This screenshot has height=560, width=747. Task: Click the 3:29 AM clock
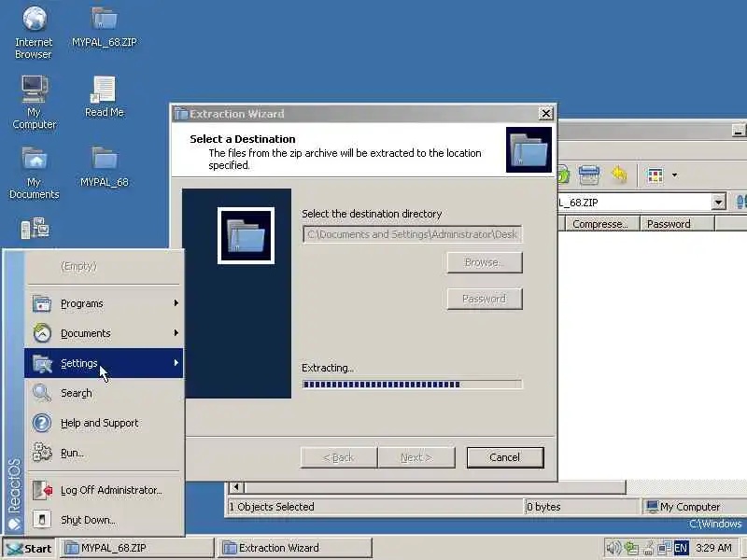point(713,548)
